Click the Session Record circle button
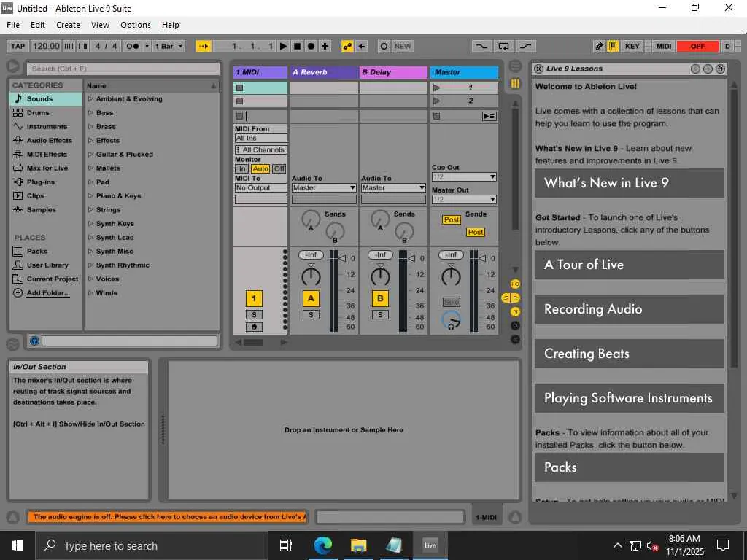 [x=384, y=46]
